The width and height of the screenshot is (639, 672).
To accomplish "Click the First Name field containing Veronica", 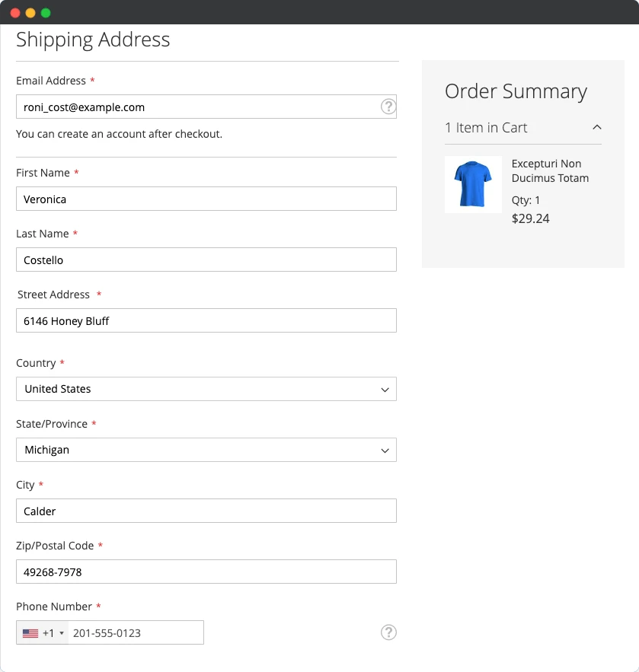I will [206, 199].
